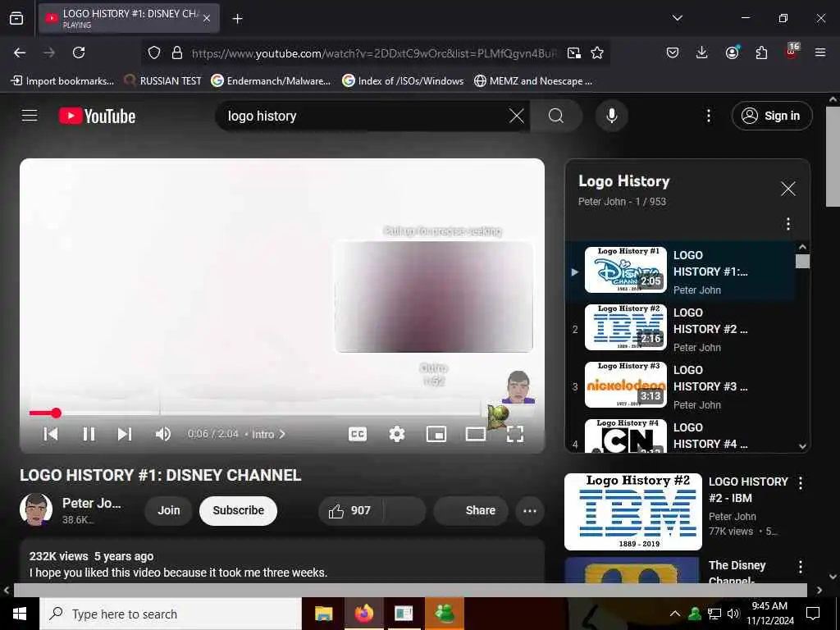
Task: Open the YouTube guide hamburger menu
Action: [30, 116]
